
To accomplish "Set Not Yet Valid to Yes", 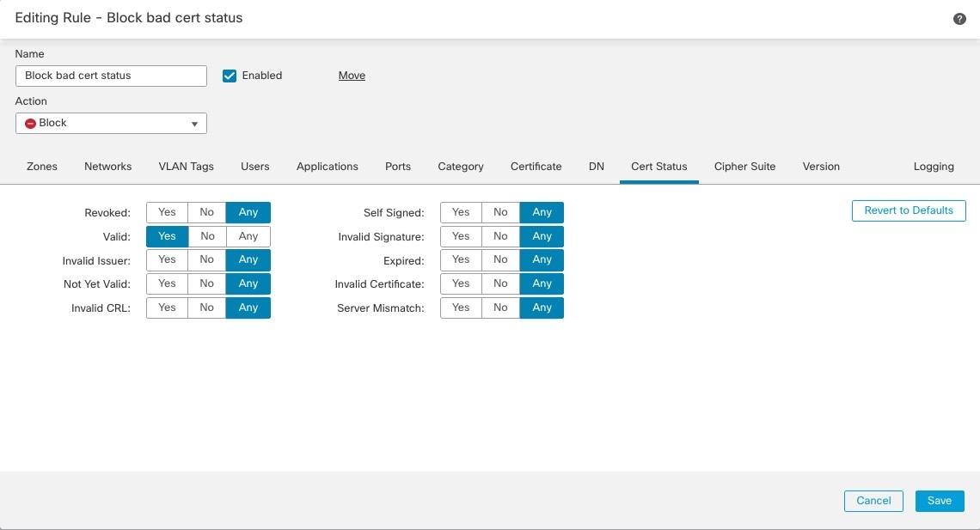I will click(x=167, y=283).
